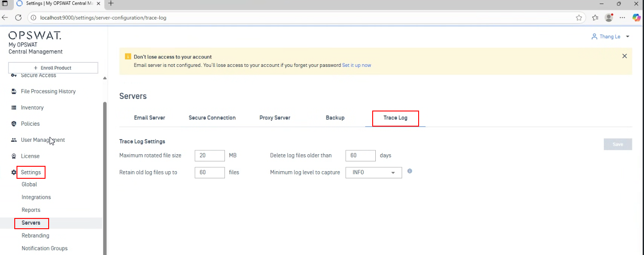Click the File Processing History sidebar icon

14,91
